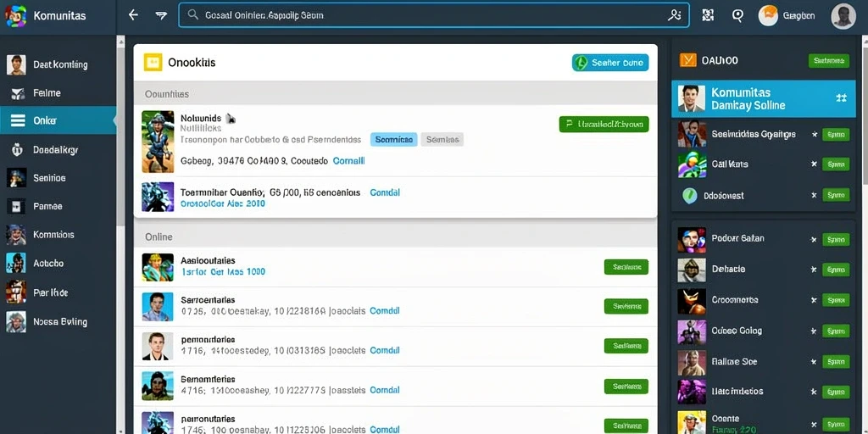868x434 pixels.
Task: Expand the Komunitas Damkay Solline panel arrows
Action: point(841,98)
